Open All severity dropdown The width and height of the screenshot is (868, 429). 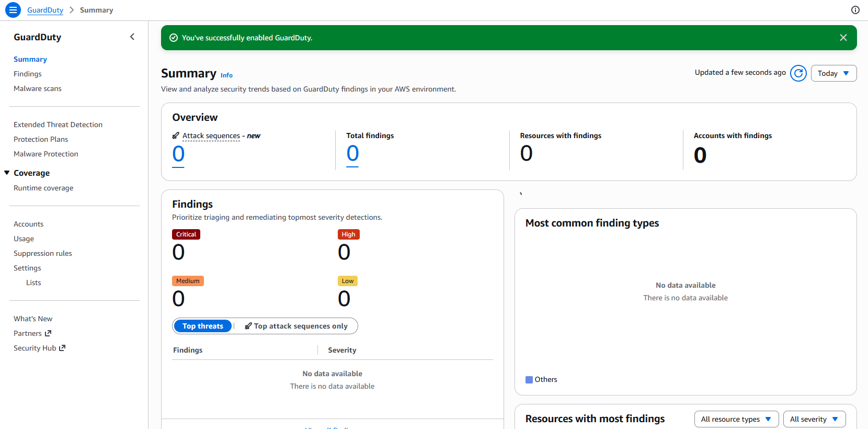(814, 419)
